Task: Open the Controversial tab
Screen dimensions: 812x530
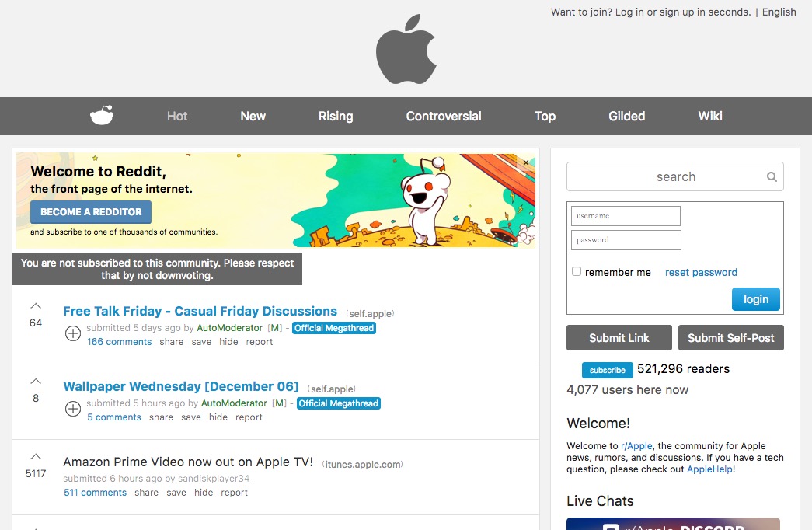Action: pyautogui.click(x=444, y=116)
